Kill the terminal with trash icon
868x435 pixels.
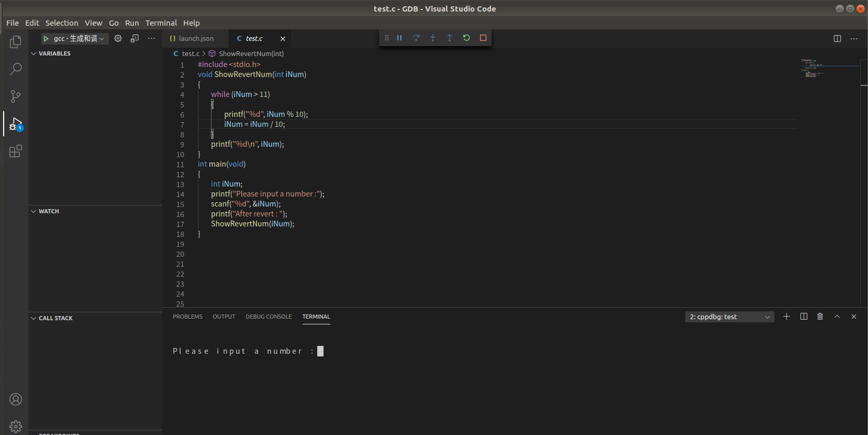coord(820,317)
